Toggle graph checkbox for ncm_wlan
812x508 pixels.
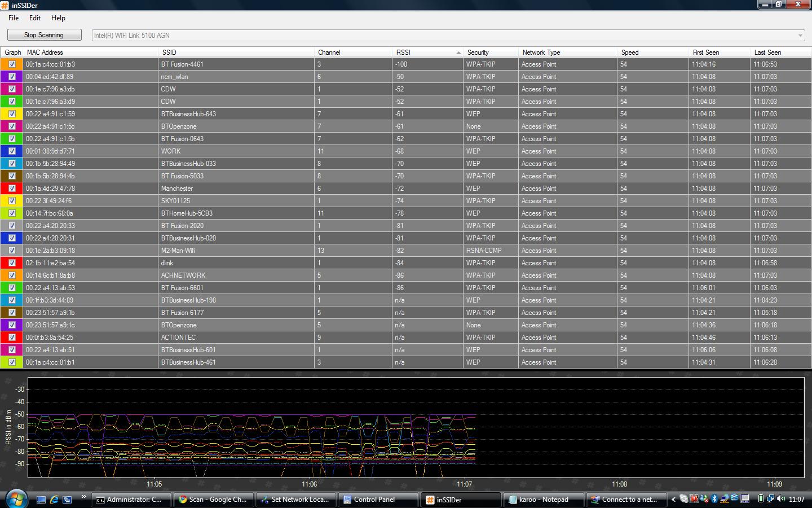coord(12,77)
